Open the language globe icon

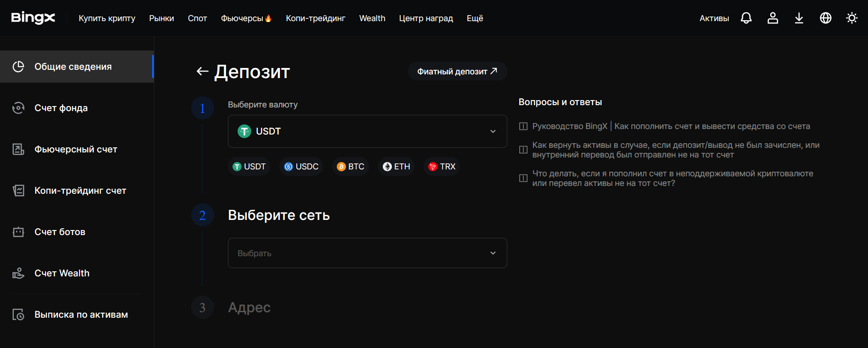[826, 18]
